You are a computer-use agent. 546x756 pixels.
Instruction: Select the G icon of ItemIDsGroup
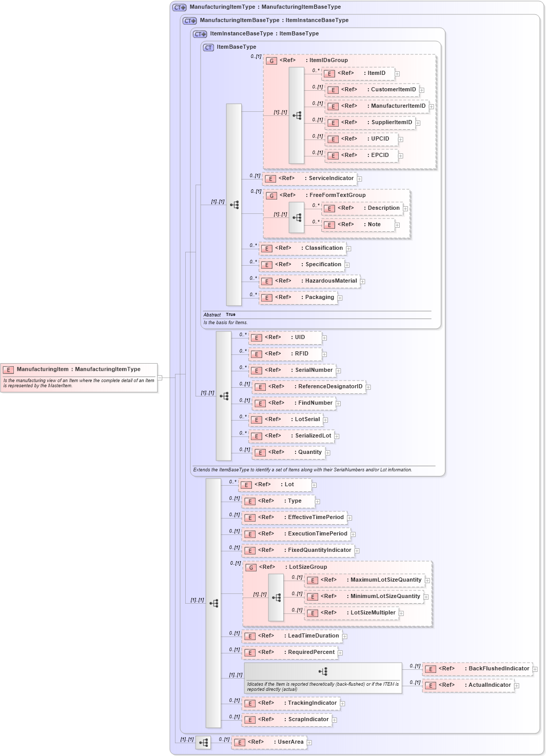point(271,61)
